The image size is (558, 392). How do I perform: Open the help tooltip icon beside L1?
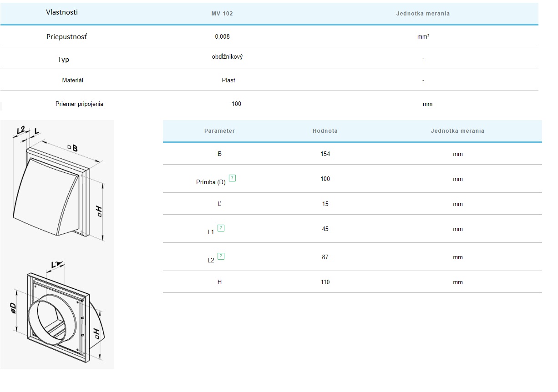coord(221,228)
